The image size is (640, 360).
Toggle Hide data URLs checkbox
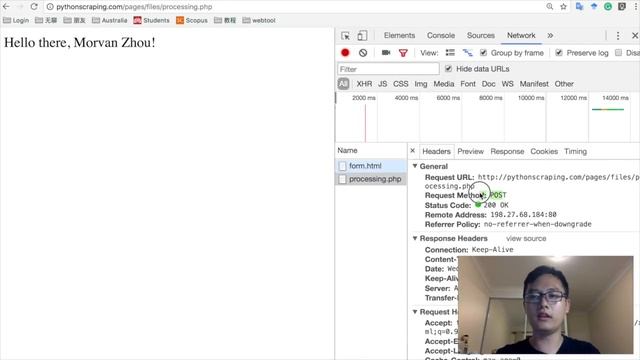click(x=449, y=69)
